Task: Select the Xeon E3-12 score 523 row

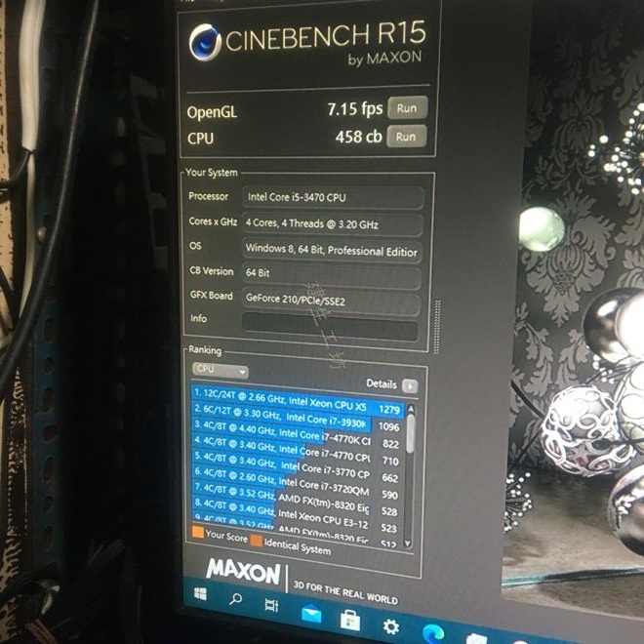Action: (297, 512)
